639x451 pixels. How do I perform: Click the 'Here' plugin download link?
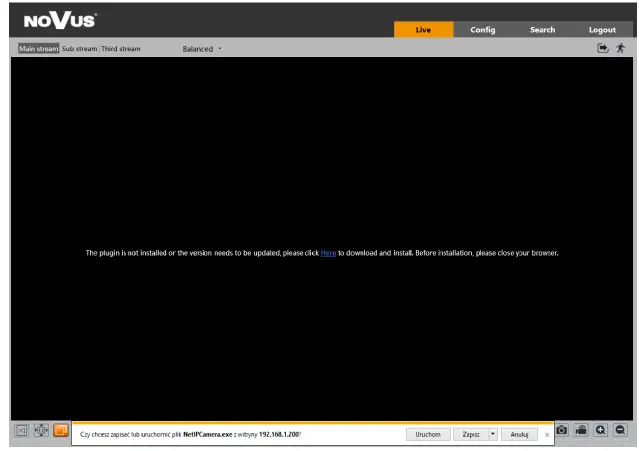[328, 253]
